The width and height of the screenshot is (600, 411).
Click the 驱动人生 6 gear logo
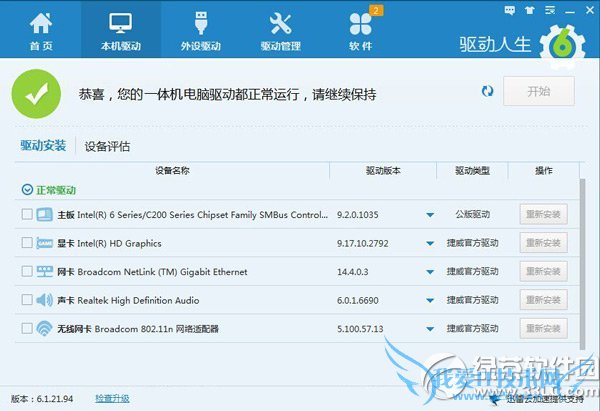(x=562, y=46)
